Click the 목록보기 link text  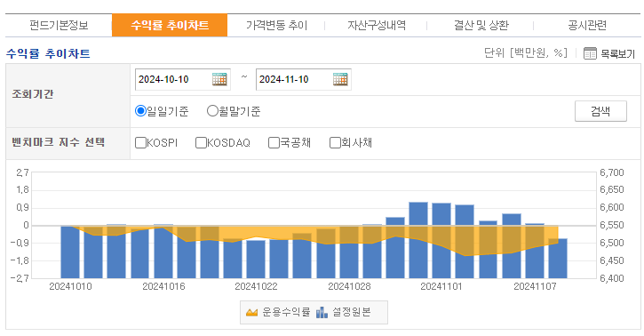(x=617, y=54)
